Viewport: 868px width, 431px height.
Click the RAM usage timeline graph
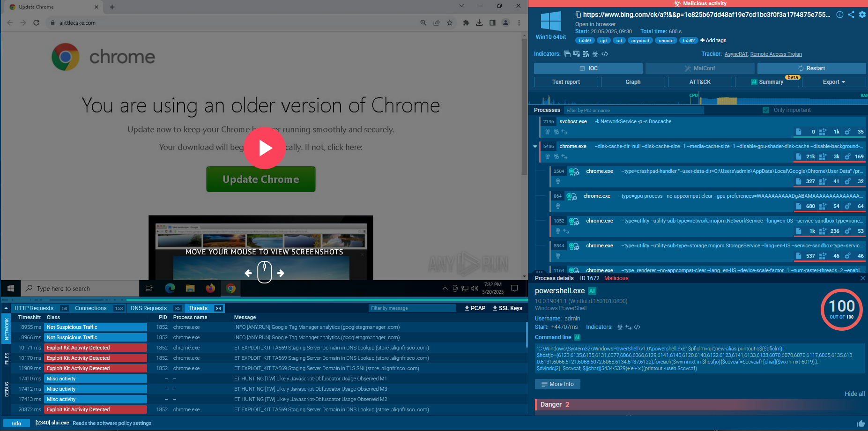pyautogui.click(x=783, y=99)
